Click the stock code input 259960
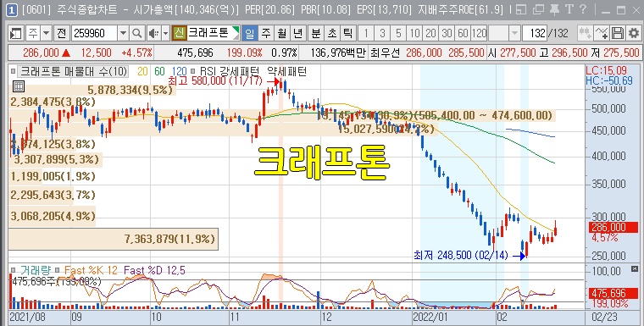This screenshot has height=326, width=644. pyautogui.click(x=94, y=33)
